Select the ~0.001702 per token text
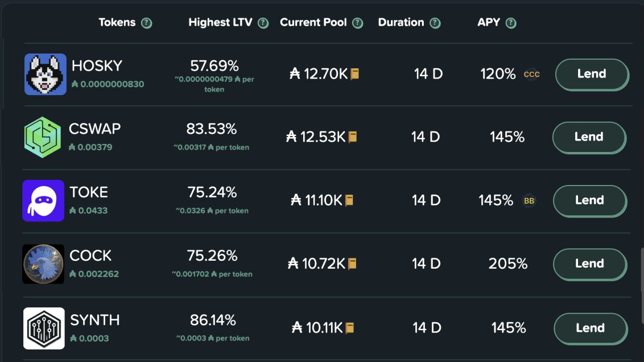The image size is (644, 362). point(212,274)
